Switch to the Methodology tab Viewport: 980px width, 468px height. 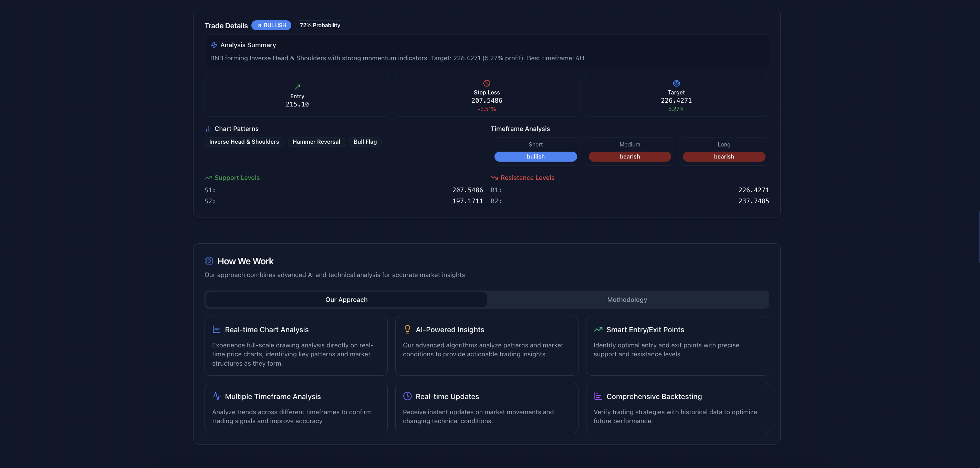(627, 300)
